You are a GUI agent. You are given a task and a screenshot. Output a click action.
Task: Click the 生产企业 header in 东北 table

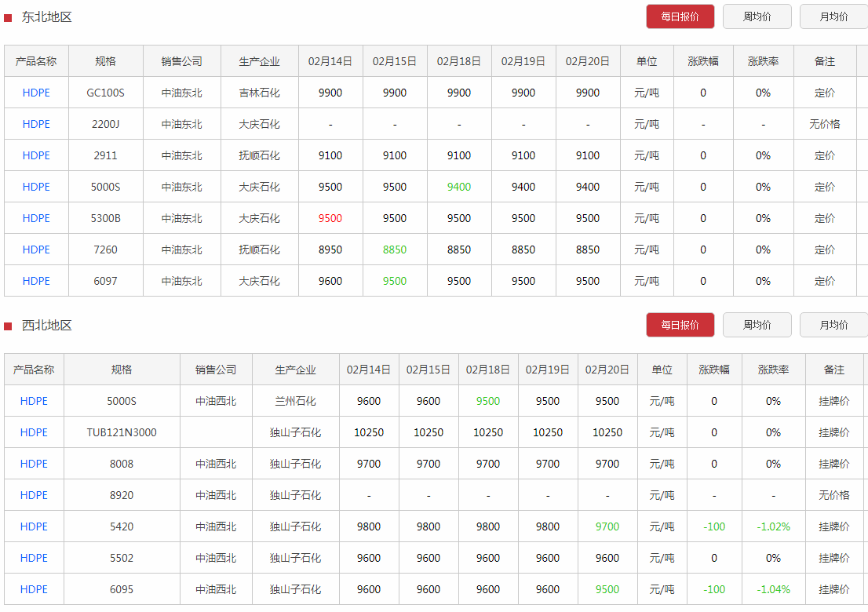click(x=259, y=61)
